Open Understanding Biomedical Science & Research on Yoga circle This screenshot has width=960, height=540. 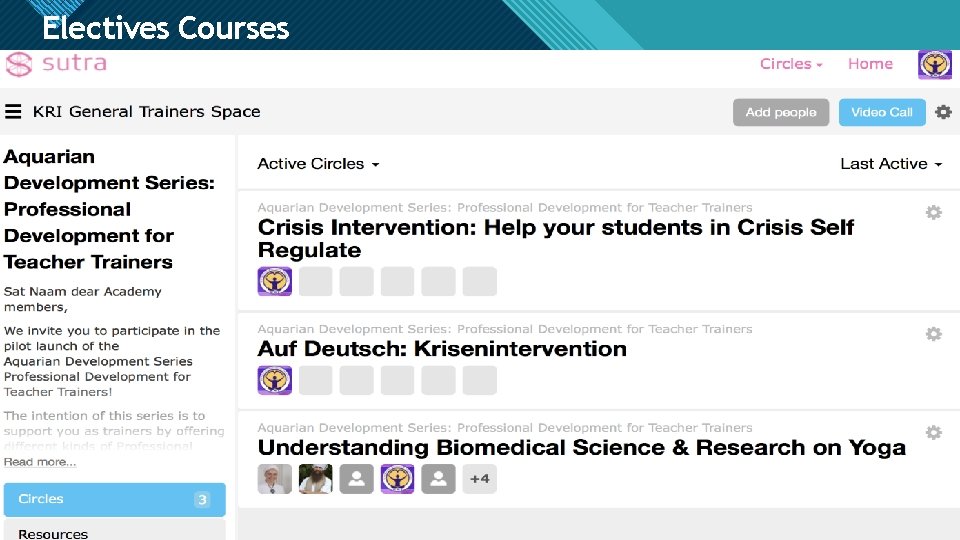click(581, 448)
